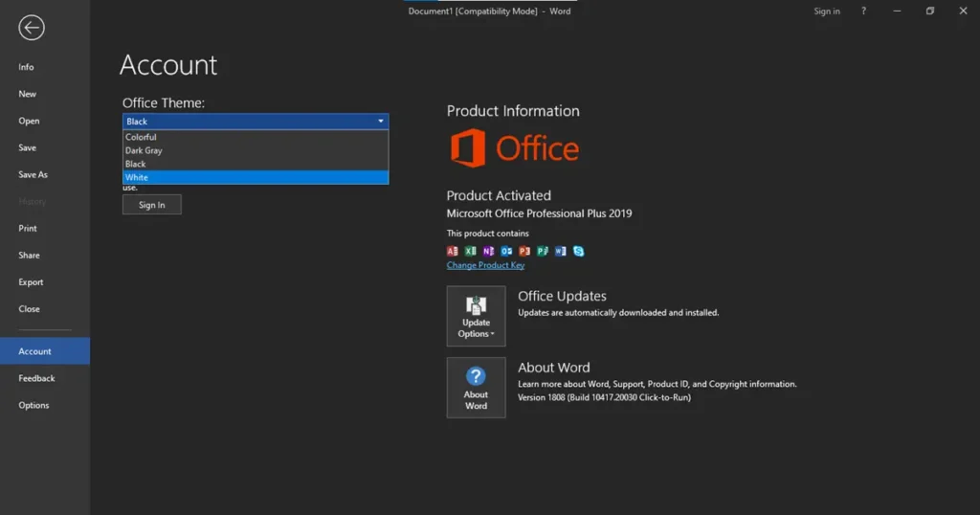Select the Account tab in the sidebar

(45, 351)
